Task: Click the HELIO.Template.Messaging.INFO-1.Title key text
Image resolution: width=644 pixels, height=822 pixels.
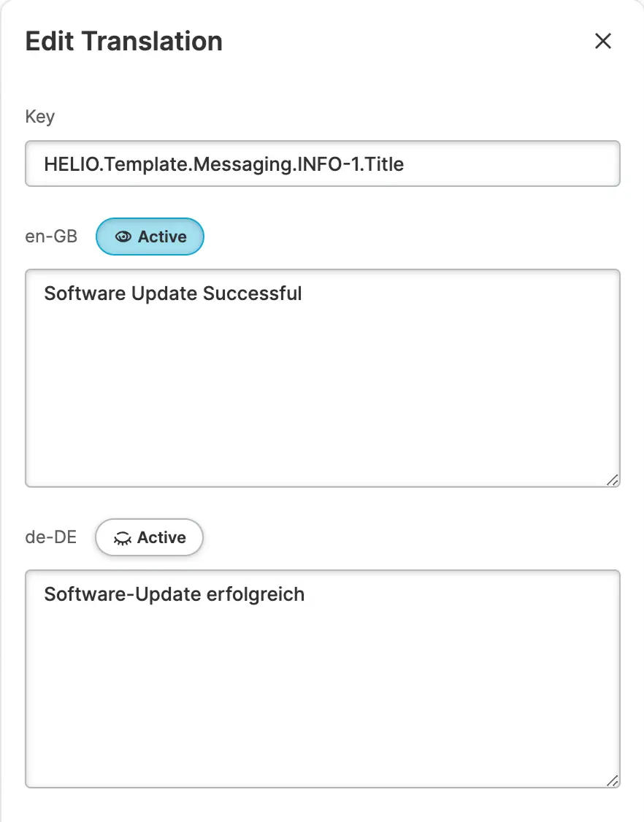Action: point(223,164)
